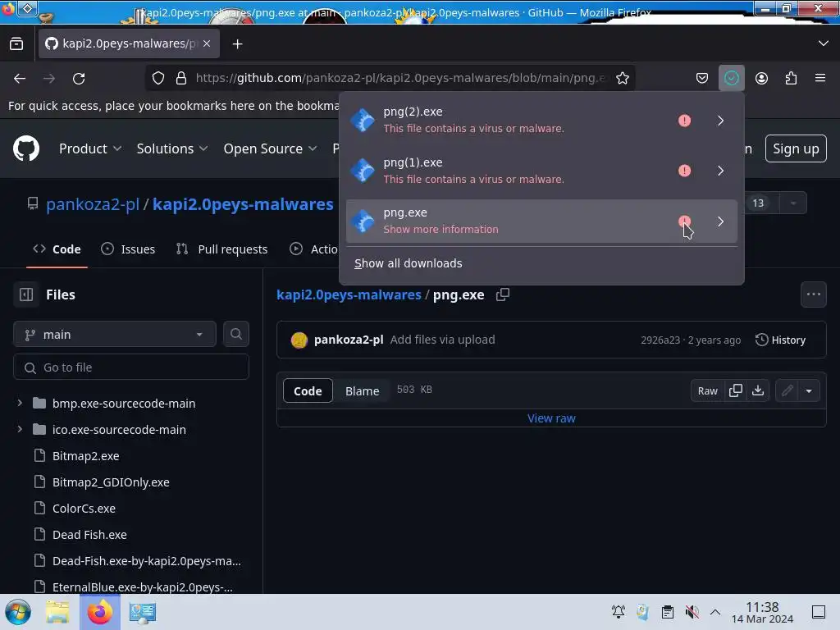Open the main branch selector dropdown
Screen dimensions: 840x630
click(x=115, y=335)
